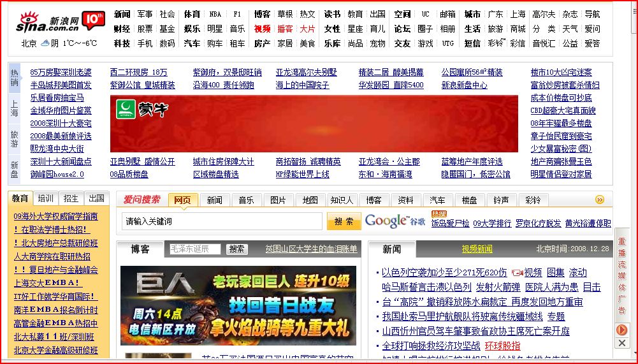Expand search tabs with yellow arrow icon
This screenshot has width=638, height=364.
599,200
